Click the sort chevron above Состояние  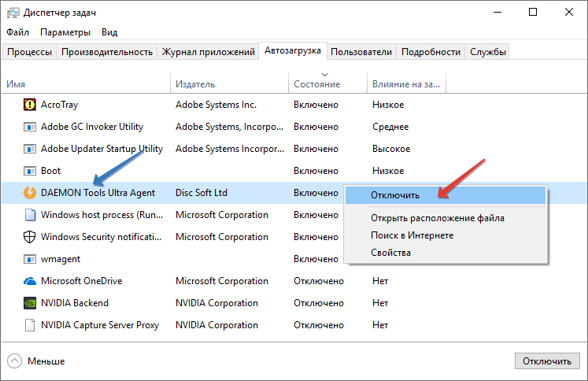coord(325,75)
